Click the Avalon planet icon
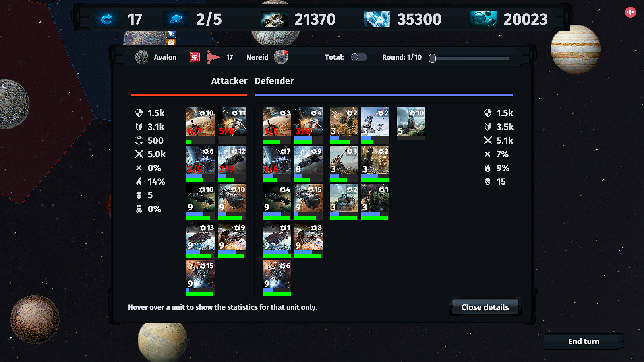The image size is (644, 362). 142,57
